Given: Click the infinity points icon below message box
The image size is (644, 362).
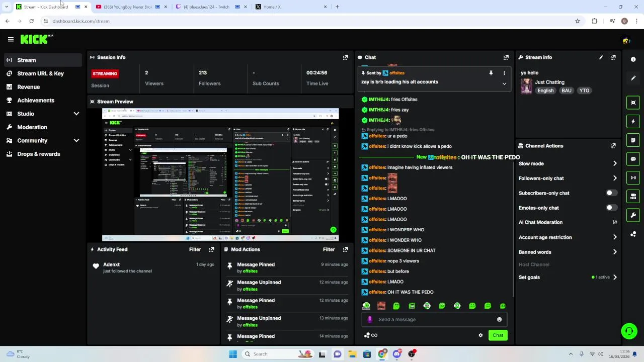Looking at the screenshot, I should click(x=371, y=335).
